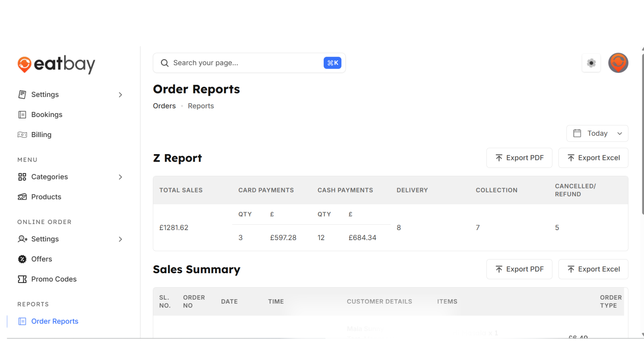Expand the Online Order Settings chevron
This screenshot has width=644, height=362.
point(120,239)
